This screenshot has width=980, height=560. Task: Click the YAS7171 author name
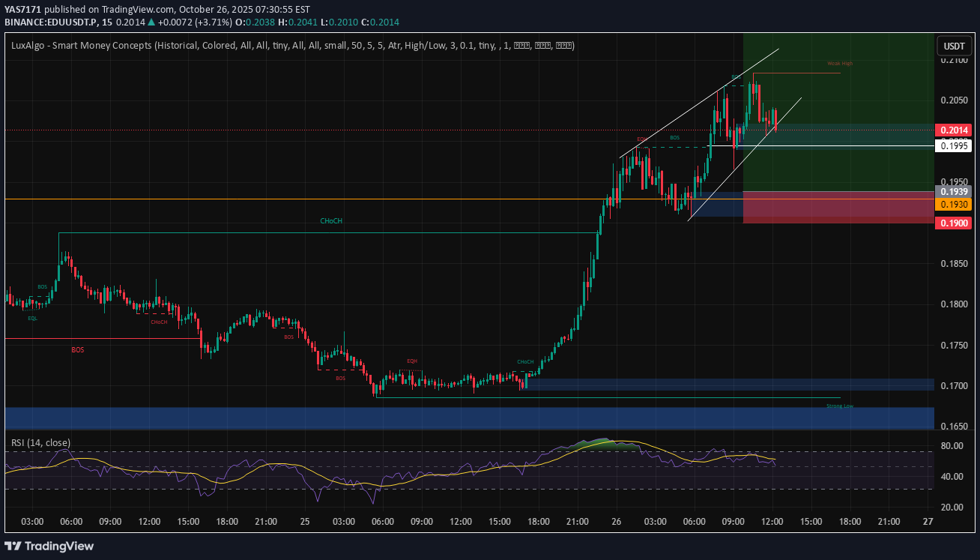(x=24, y=10)
